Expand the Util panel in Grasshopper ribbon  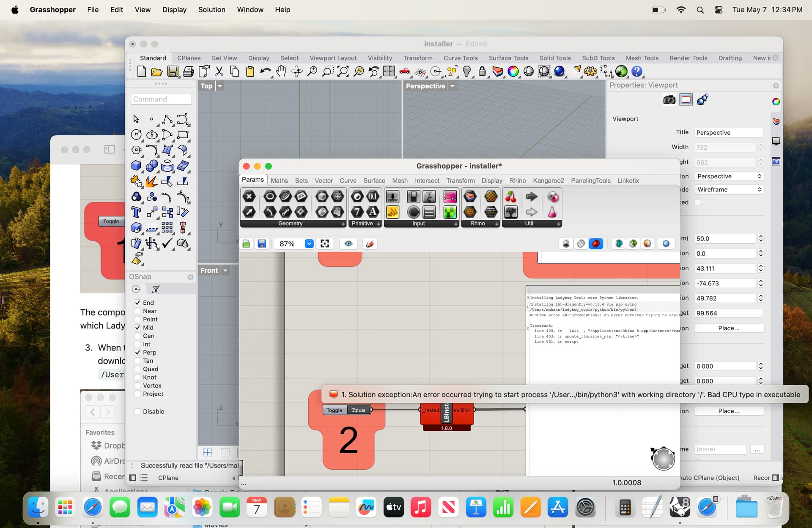point(559,224)
